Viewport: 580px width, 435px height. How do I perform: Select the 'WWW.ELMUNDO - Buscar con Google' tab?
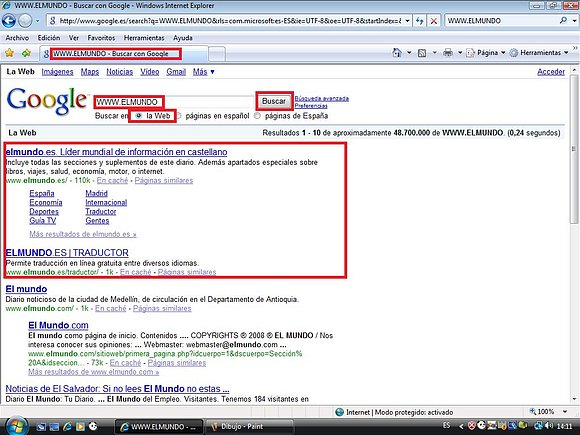pyautogui.click(x=123, y=54)
